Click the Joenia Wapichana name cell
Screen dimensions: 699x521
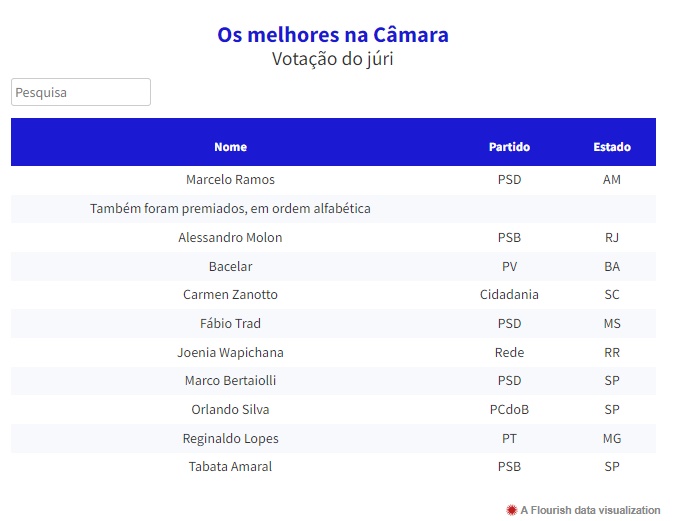click(230, 353)
